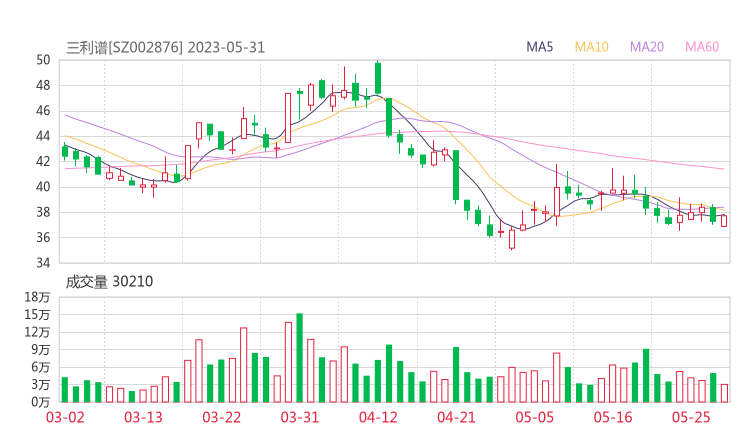Click the 03-31 date label
The height and width of the screenshot is (440, 740).
click(x=300, y=417)
